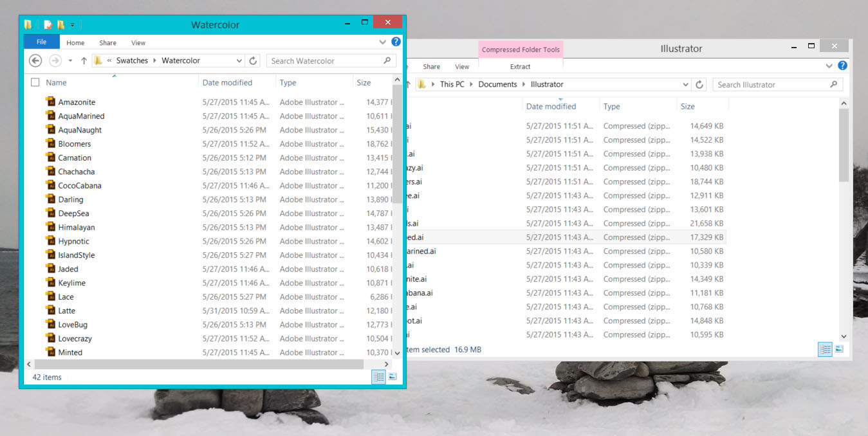Click the AquaMarined file icon
The width and height of the screenshot is (868, 436).
[x=51, y=116]
